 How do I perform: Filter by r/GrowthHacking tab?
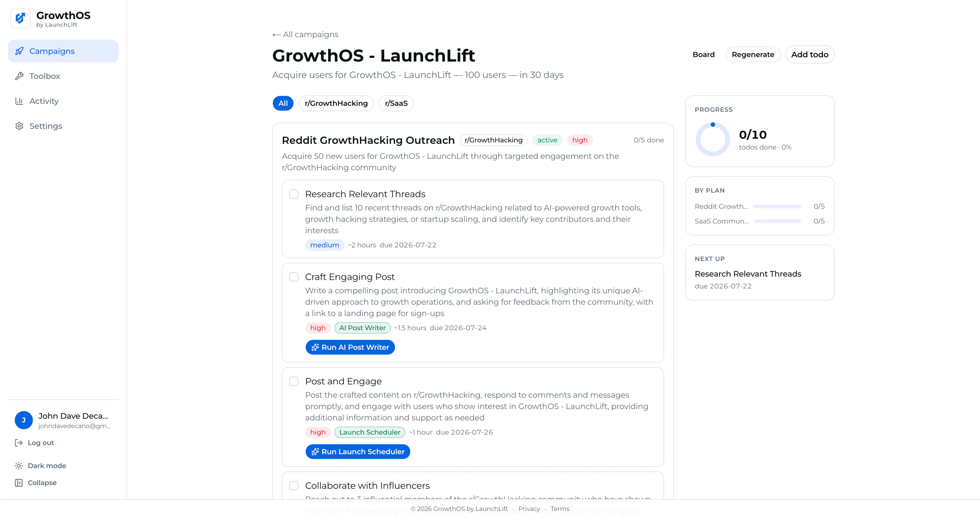(336, 103)
